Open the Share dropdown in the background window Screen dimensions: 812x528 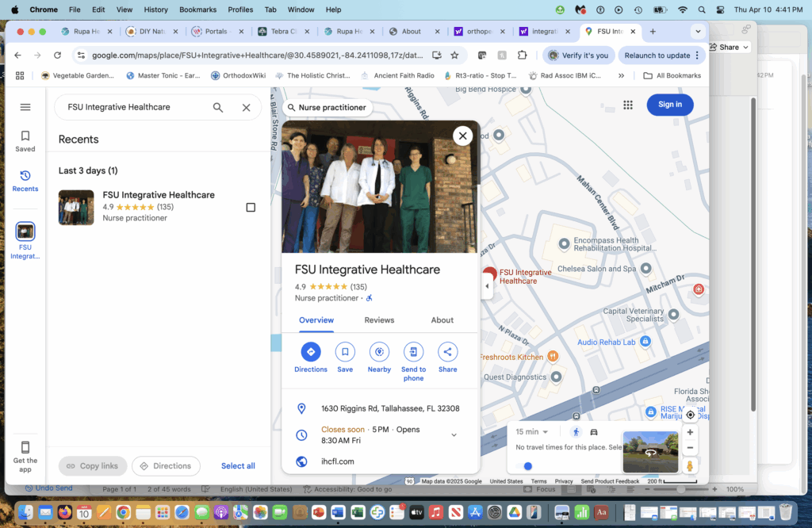(x=730, y=47)
